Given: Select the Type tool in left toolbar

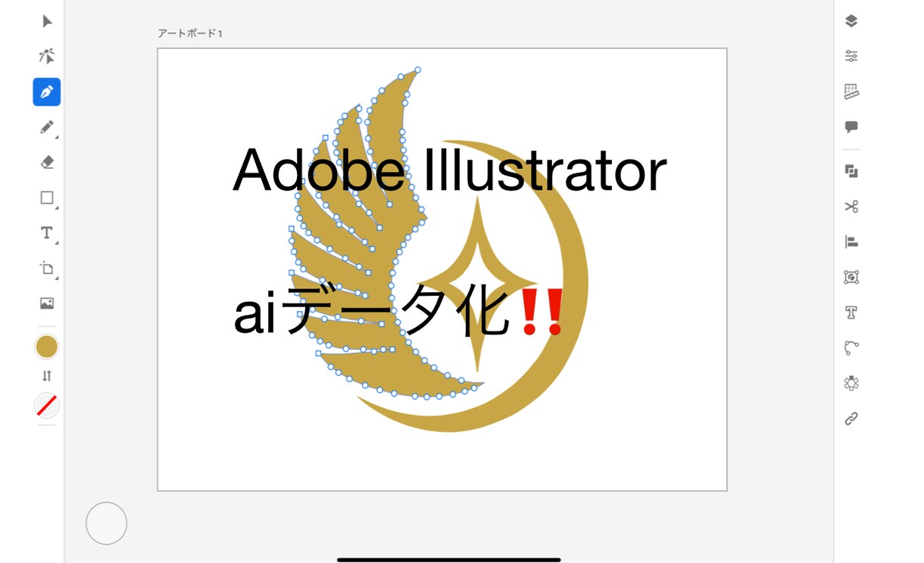Looking at the screenshot, I should pos(47,233).
